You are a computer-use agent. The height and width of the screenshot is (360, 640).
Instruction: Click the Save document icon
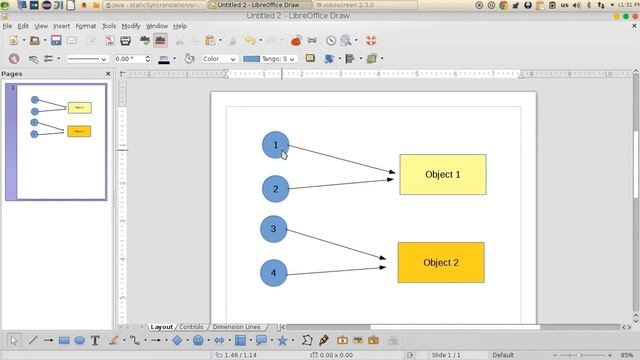56,40
